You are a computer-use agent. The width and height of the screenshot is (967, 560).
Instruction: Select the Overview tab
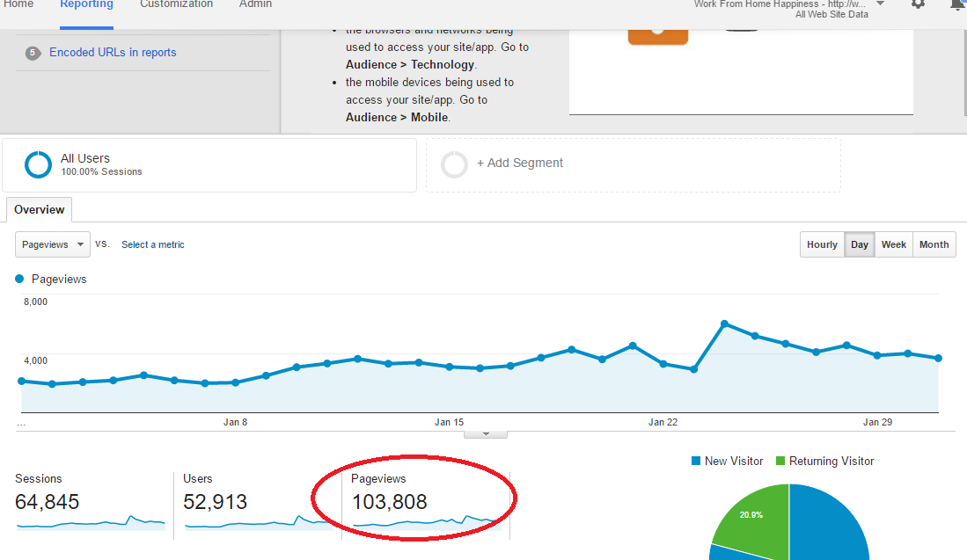[40, 209]
